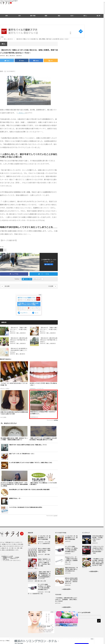
Task: Follow on Twitter with フォローする button
Action: click(x=27, y=279)
